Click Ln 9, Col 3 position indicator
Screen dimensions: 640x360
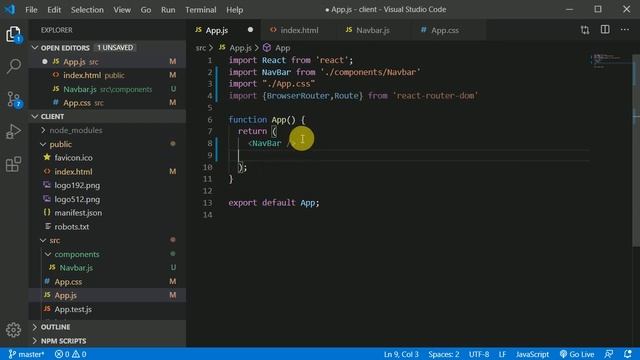click(401, 354)
